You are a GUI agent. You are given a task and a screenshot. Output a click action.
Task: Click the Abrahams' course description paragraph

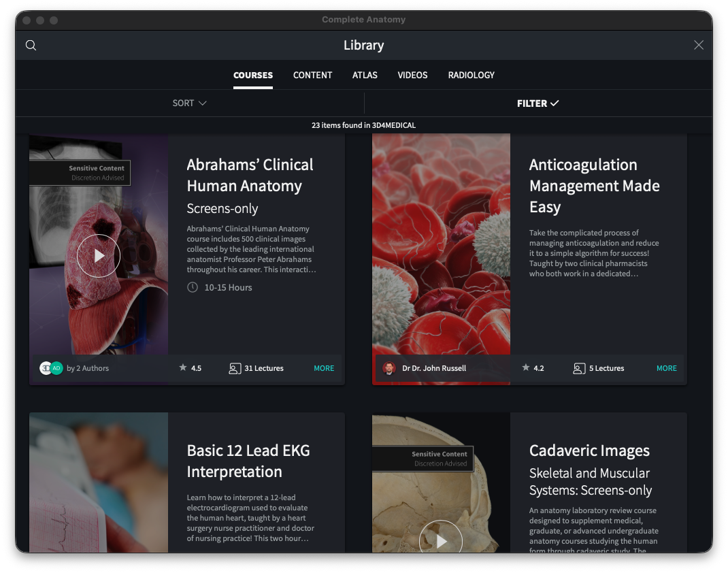pyautogui.click(x=251, y=249)
